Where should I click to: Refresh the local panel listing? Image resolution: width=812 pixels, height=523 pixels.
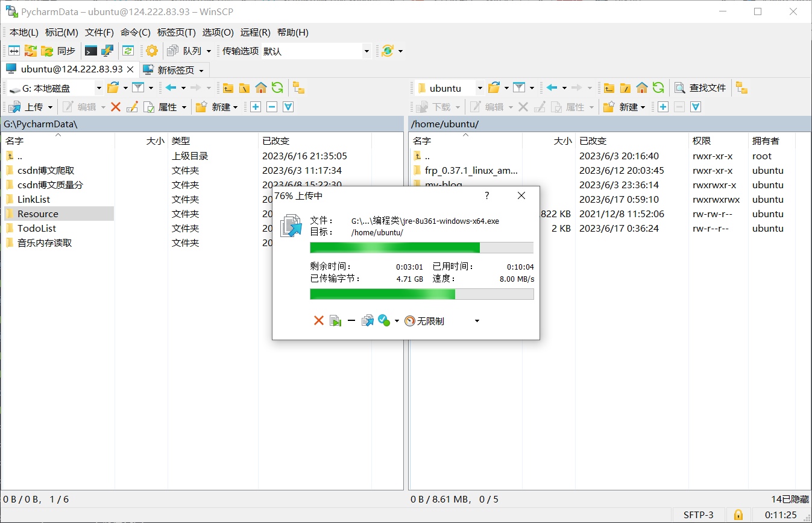click(277, 88)
